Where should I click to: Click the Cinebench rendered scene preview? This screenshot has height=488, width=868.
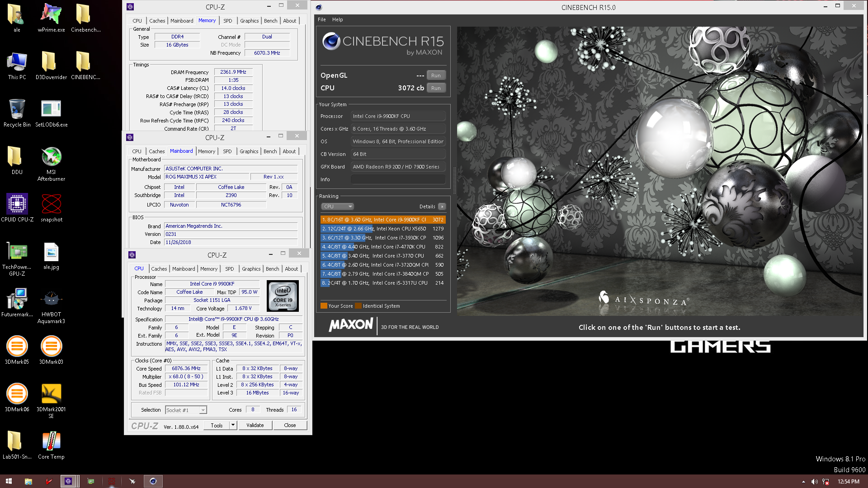pyautogui.click(x=660, y=171)
